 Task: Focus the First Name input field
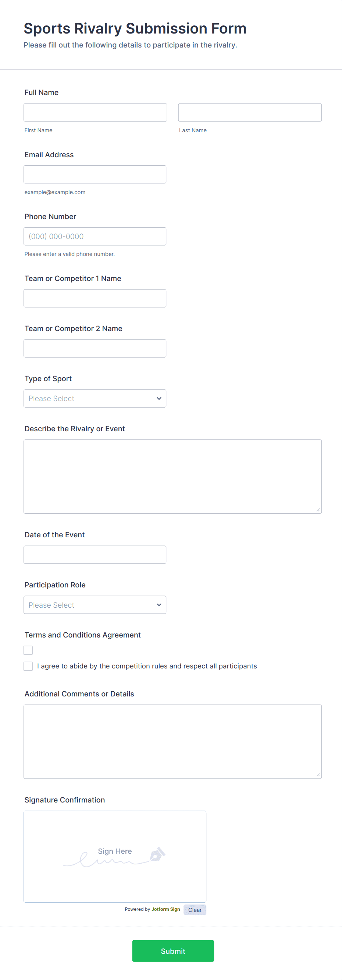point(95,113)
